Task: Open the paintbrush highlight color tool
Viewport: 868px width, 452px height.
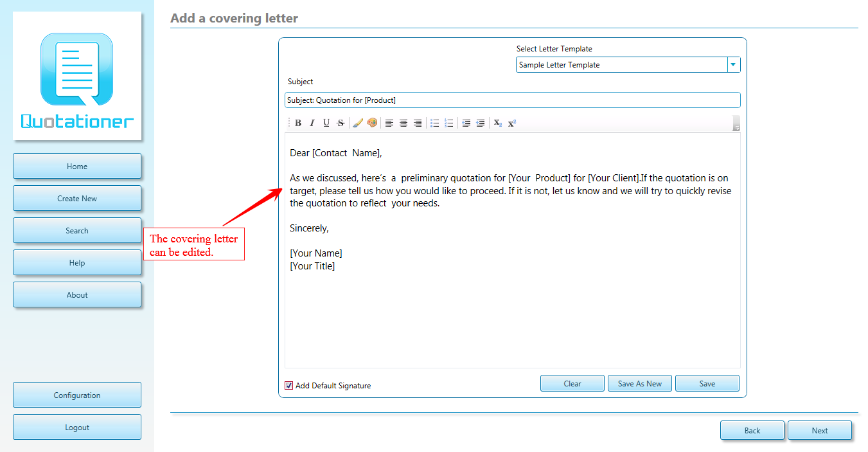Action: click(358, 123)
